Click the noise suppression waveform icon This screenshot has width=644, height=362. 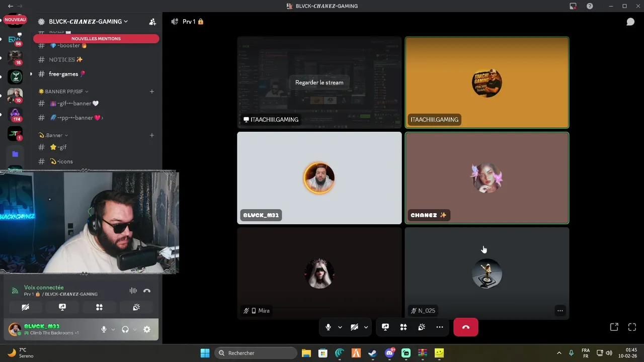[x=133, y=291]
